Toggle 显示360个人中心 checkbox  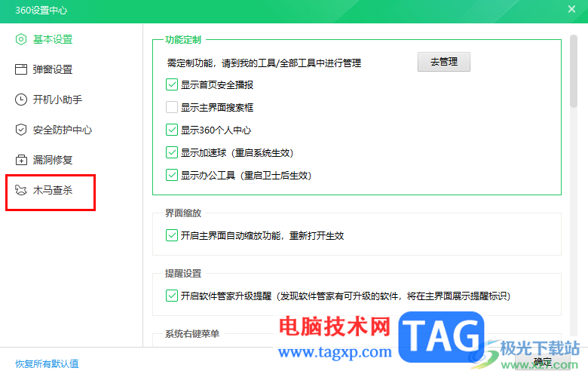(172, 130)
